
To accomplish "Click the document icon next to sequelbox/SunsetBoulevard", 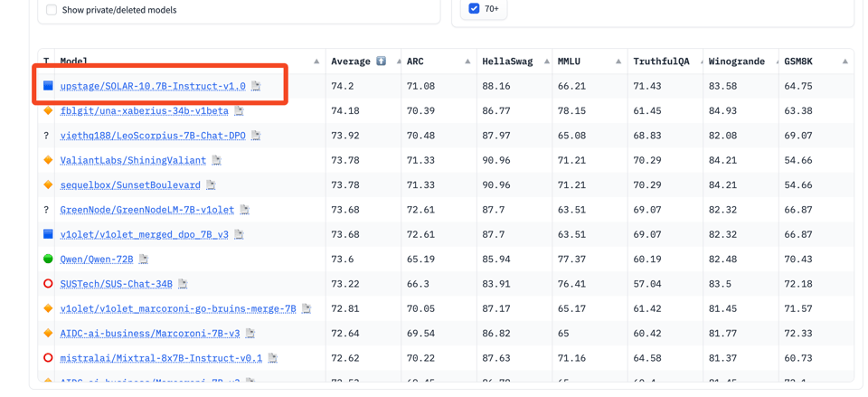I will tap(211, 185).
